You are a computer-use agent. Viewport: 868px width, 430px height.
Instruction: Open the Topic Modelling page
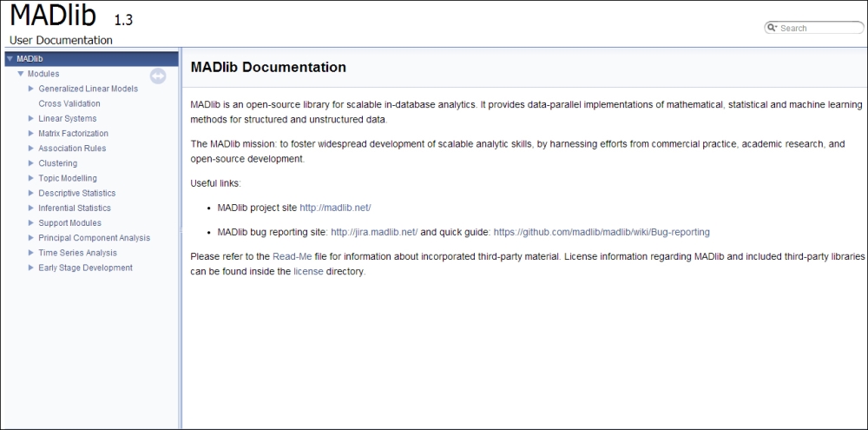coord(68,178)
